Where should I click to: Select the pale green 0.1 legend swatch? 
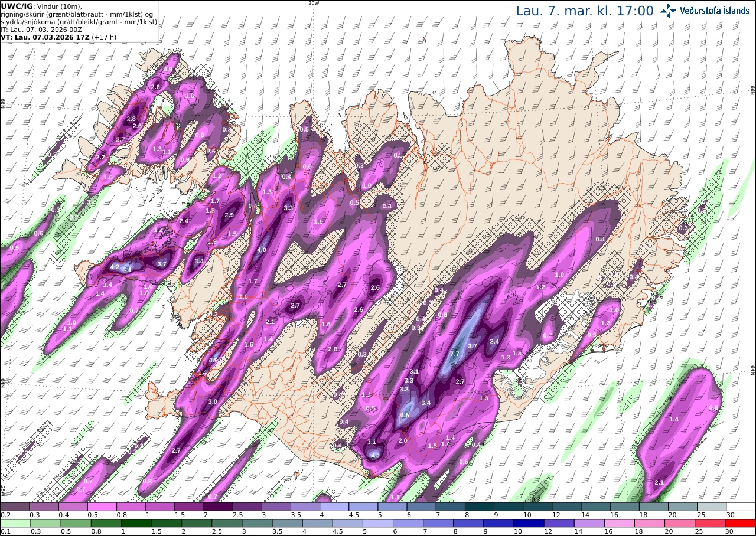pos(15,523)
